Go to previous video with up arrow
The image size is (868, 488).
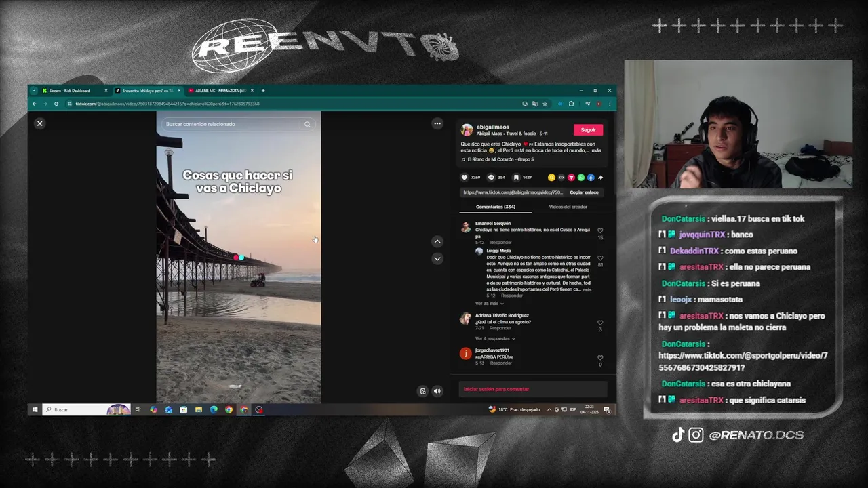pyautogui.click(x=437, y=241)
